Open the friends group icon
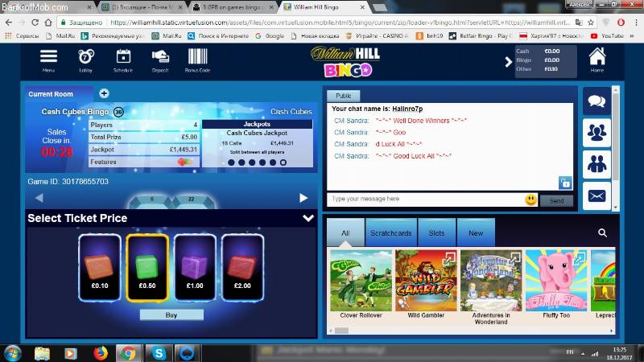The width and height of the screenshot is (644, 362). [597, 164]
